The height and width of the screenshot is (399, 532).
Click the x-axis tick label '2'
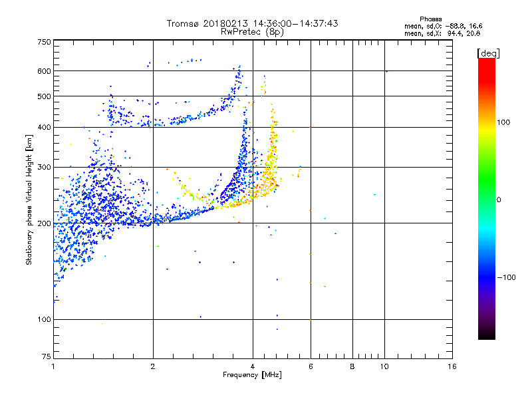(x=153, y=366)
